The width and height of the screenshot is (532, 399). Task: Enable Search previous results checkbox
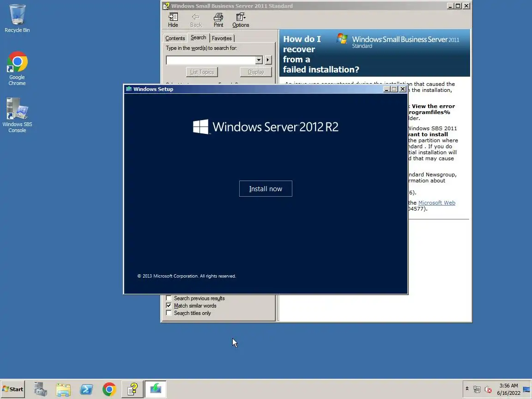[169, 298]
